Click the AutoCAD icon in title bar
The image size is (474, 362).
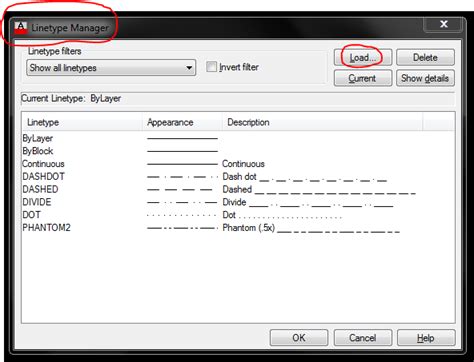tap(21, 28)
